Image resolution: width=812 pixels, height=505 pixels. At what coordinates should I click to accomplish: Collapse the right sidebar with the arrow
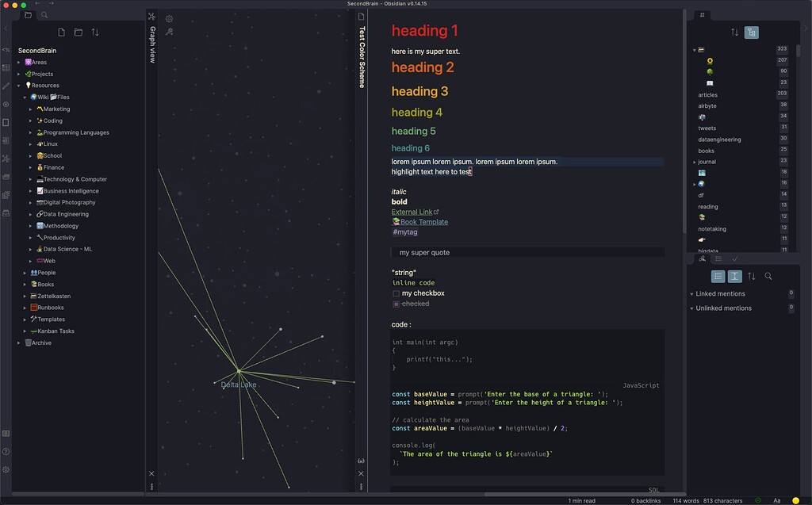[x=806, y=28]
